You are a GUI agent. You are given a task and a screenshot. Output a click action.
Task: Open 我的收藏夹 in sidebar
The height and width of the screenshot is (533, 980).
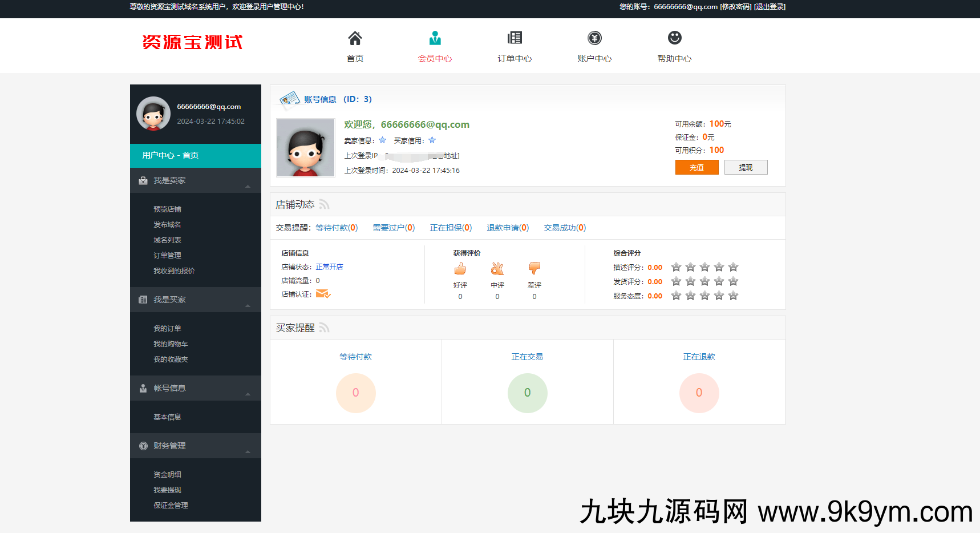click(171, 360)
